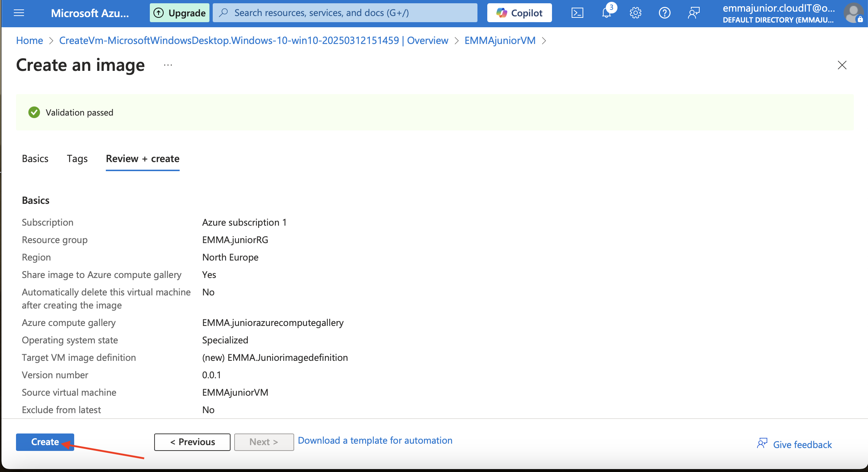
Task: Switch to the Tags tab
Action: [77, 159]
